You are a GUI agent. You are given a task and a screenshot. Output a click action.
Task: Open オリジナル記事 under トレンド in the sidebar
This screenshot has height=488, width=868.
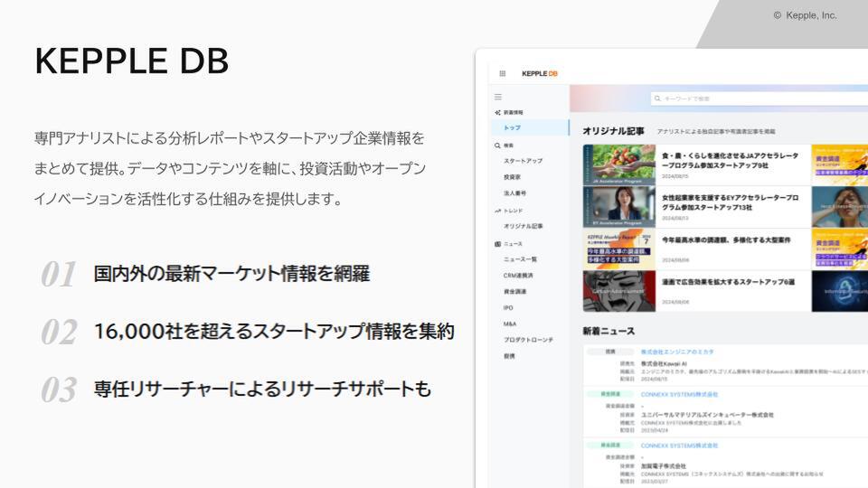524,226
